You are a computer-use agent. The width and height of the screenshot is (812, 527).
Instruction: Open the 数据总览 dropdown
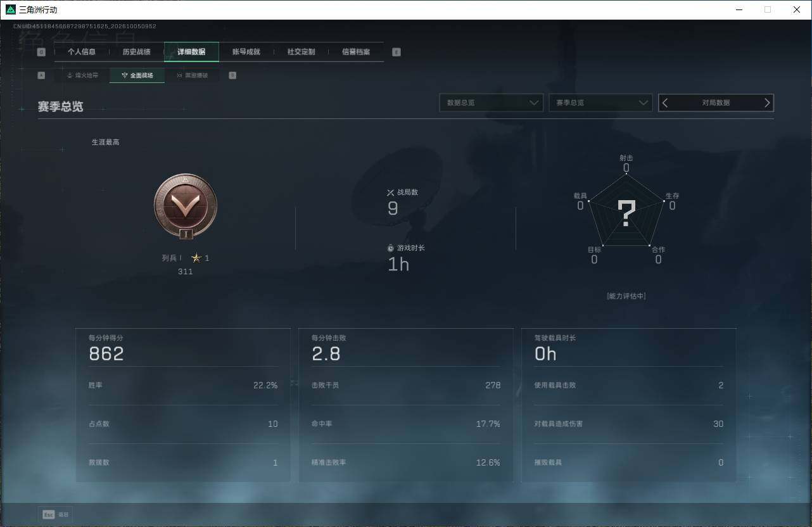coord(492,103)
